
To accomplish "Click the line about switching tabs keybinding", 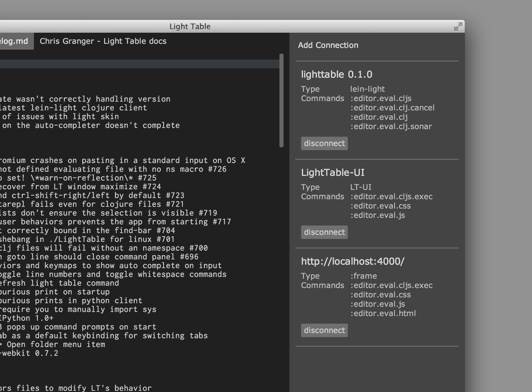I will pos(104,336).
